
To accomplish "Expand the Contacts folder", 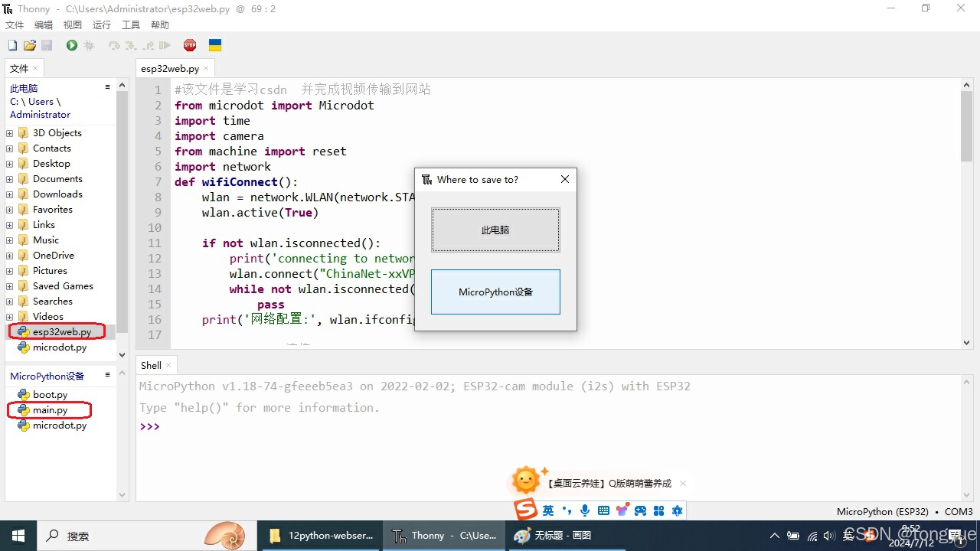I will click(x=10, y=148).
